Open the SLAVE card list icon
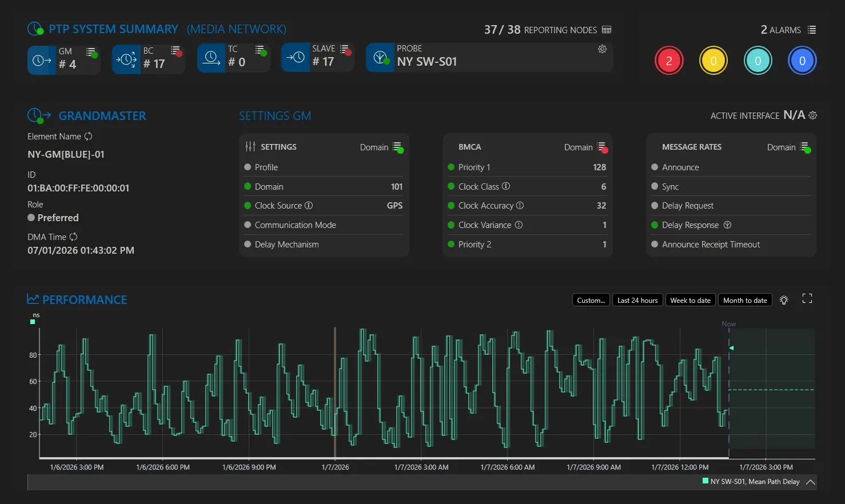The height and width of the screenshot is (504, 845). click(345, 50)
